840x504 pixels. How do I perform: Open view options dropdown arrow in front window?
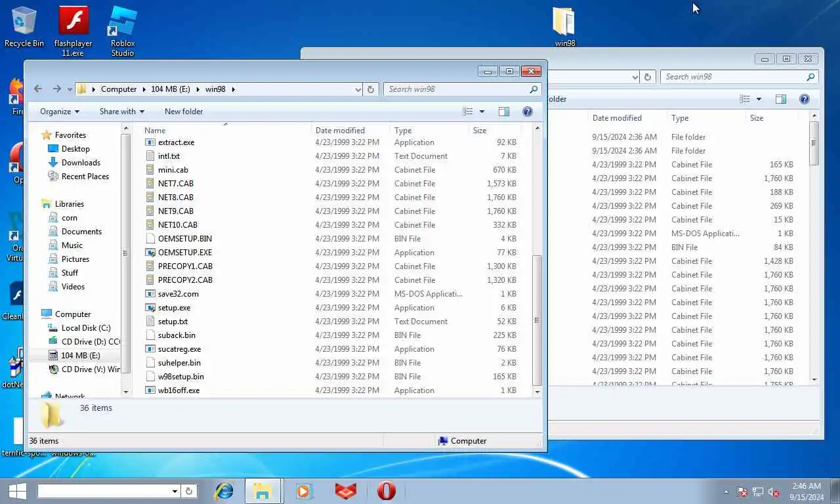click(482, 112)
